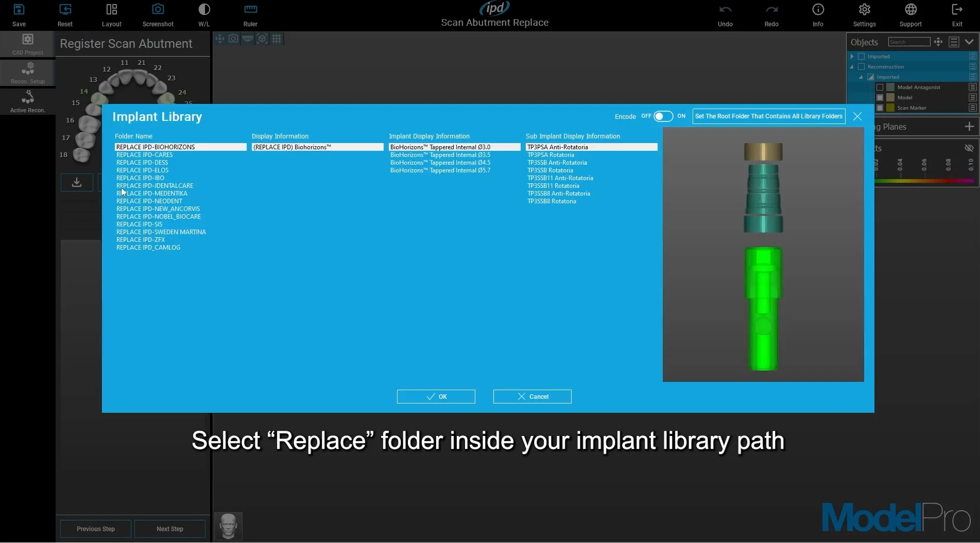
Task: Select REPLACE IPD-NOBEL_BIOCARE folder
Action: pos(159,217)
